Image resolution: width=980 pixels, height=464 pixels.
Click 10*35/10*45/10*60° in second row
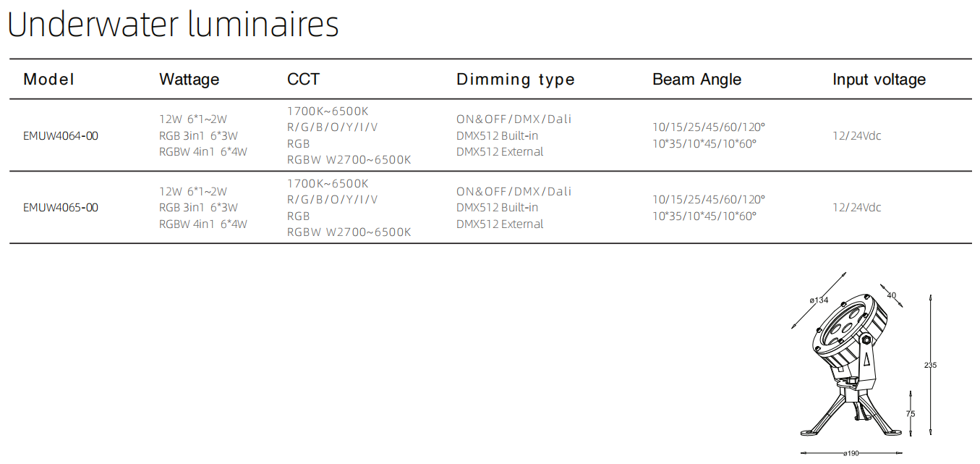(x=704, y=216)
